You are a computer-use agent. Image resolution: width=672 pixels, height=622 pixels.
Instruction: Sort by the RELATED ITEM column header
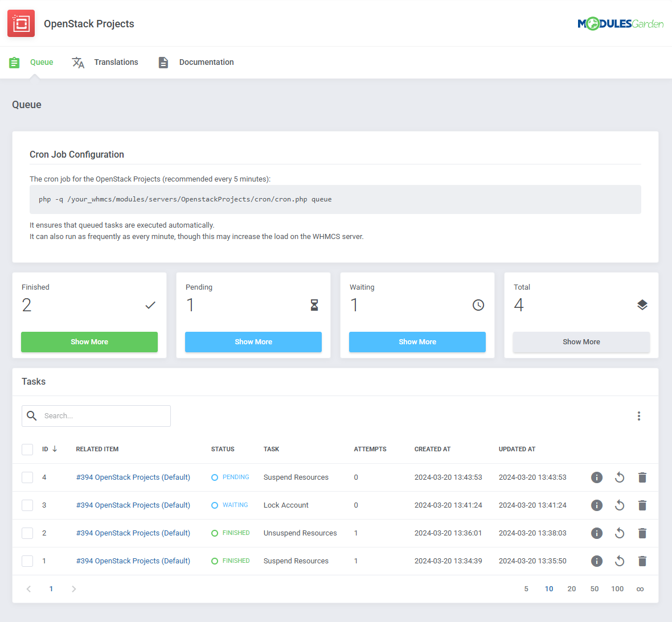coord(97,449)
